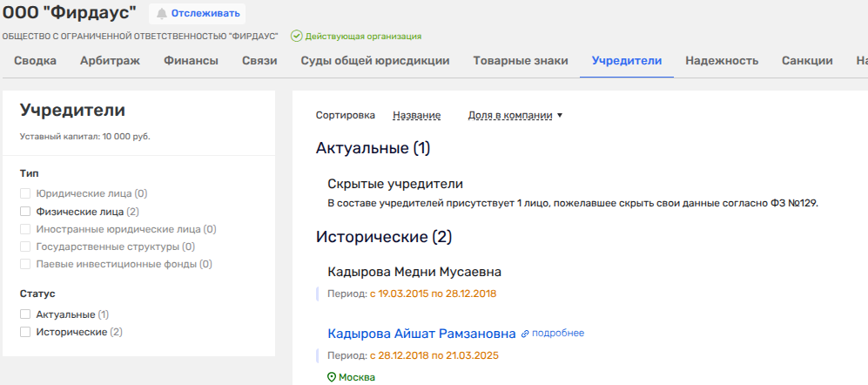The image size is (868, 385).
Task: Sort founders by Название
Action: point(416,115)
